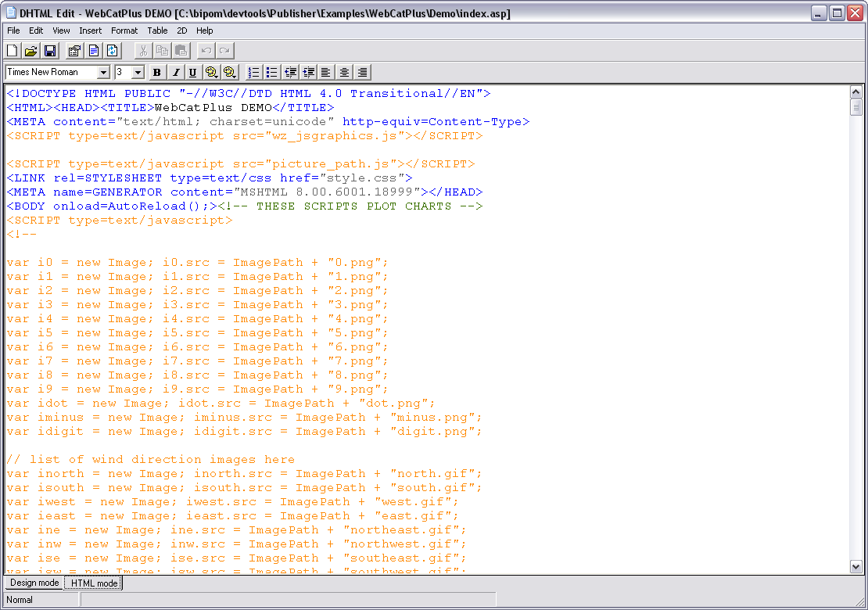Click the wind direction images comment line
Viewport: 868px width, 610px height.
(151, 459)
